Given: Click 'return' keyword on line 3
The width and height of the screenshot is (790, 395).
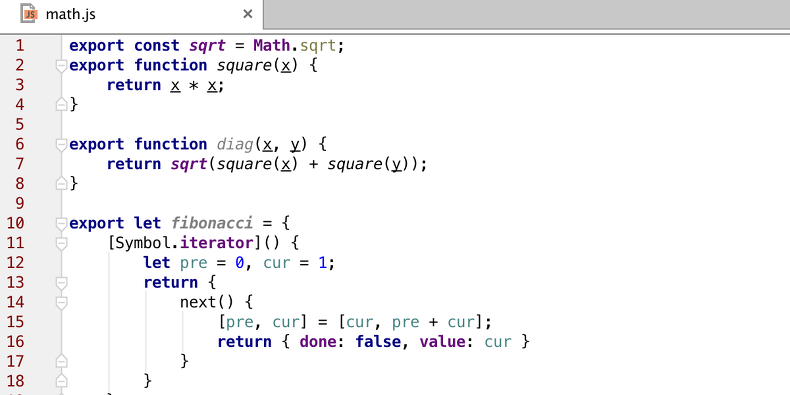Looking at the screenshot, I should (134, 85).
